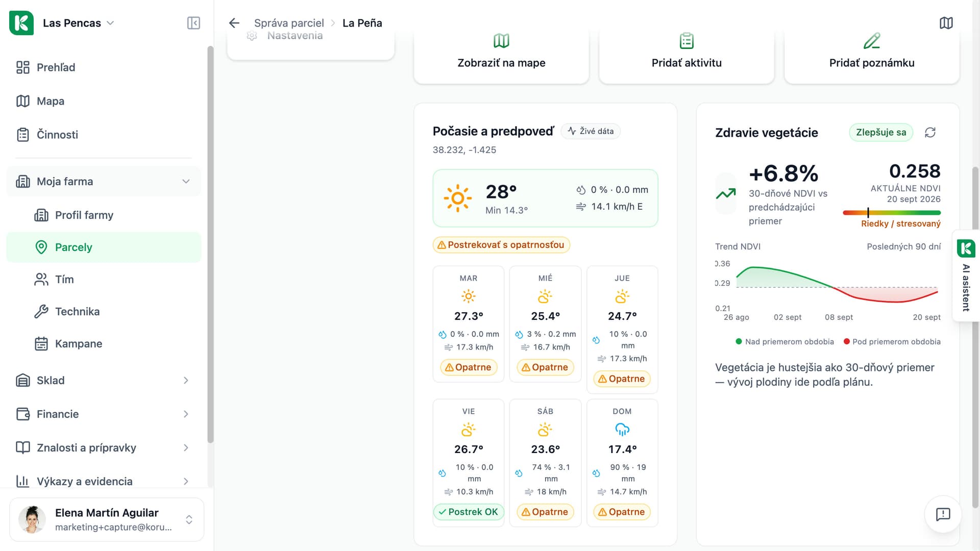Expand Výkazy a evidencia menu
The width and height of the screenshot is (980, 551).
click(x=104, y=482)
